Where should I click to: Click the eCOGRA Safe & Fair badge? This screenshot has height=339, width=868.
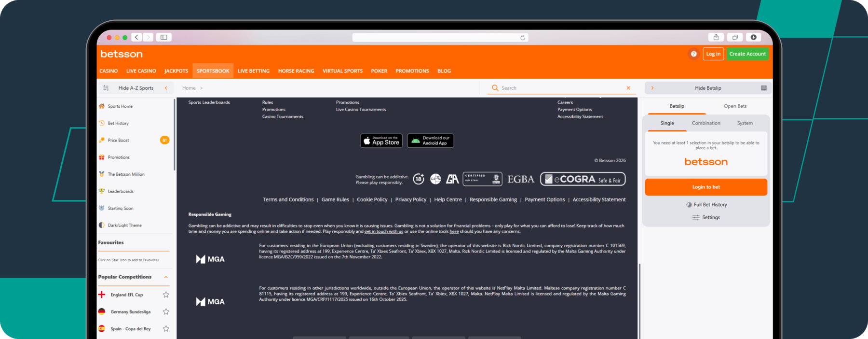pos(583,179)
